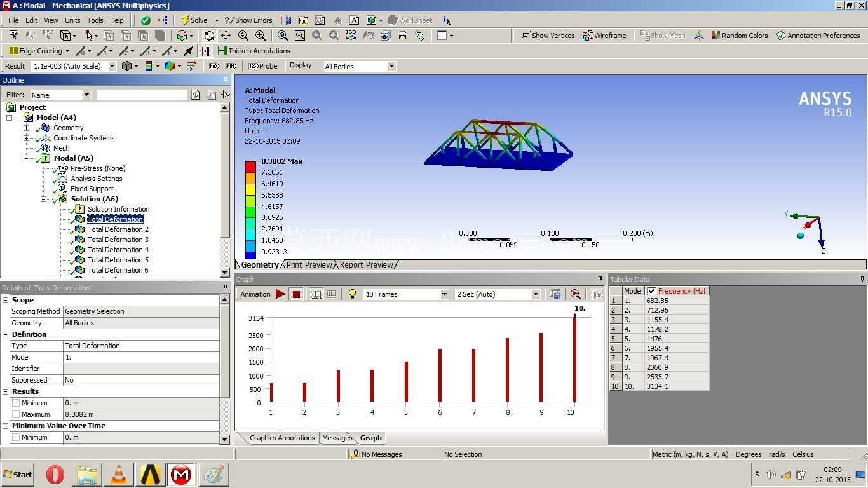Check the Minimum result checkbox under Results
Viewport: 868px width, 488px height.
[16, 403]
